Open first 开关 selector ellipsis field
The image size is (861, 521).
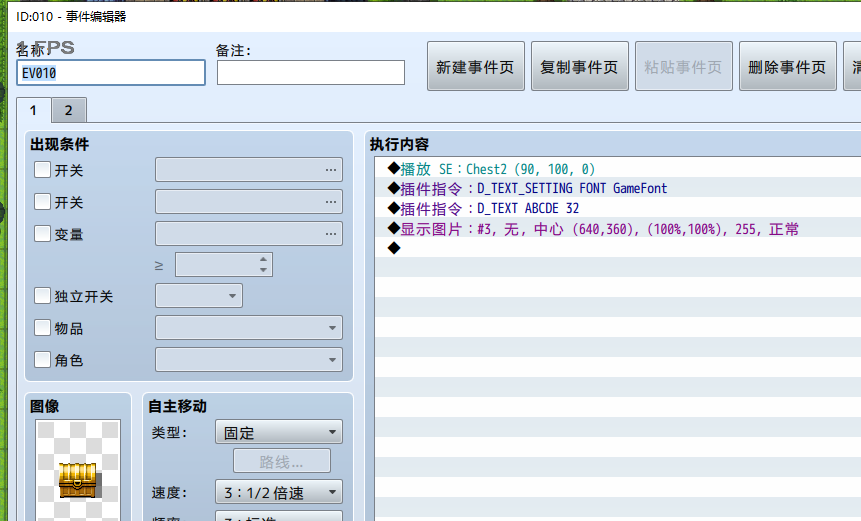click(249, 170)
